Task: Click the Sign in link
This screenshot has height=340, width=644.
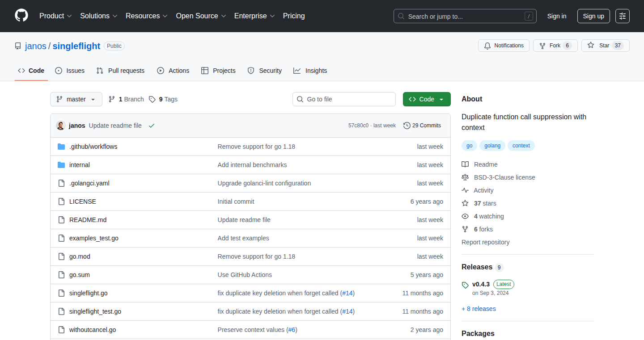Action: [x=557, y=16]
